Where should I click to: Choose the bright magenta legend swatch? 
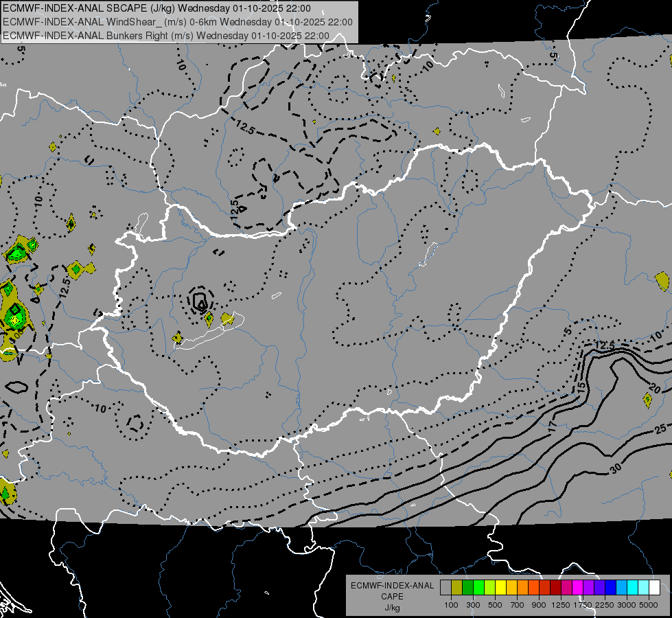578,588
